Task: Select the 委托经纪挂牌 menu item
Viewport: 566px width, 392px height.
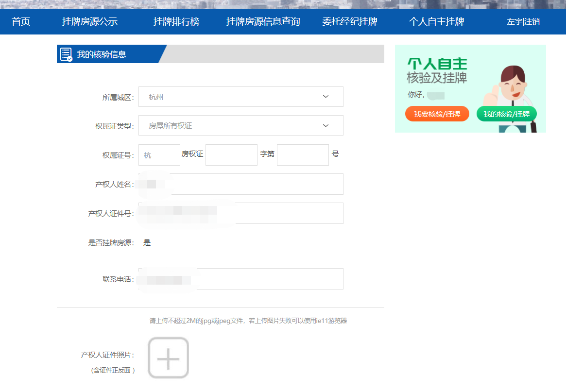Action: (x=350, y=22)
